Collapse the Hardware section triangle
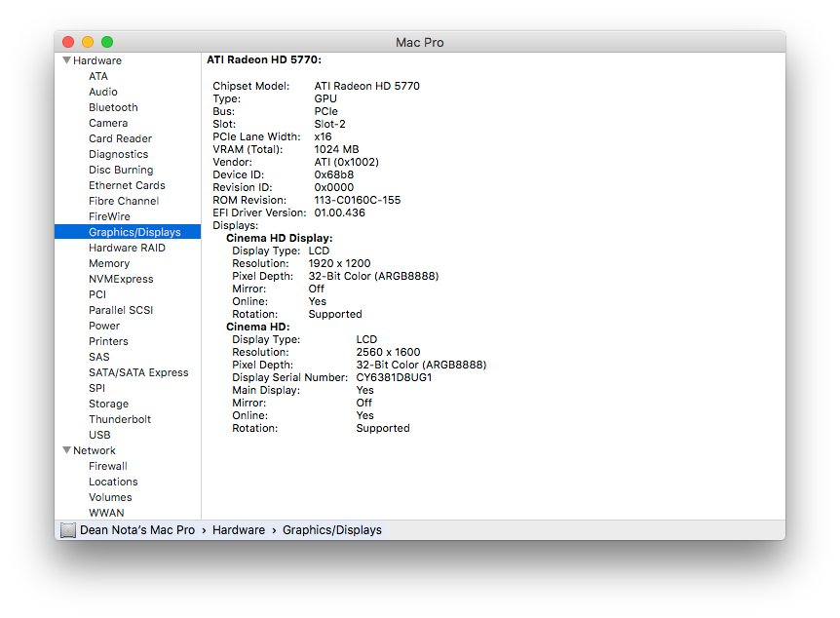The height and width of the screenshot is (618, 840). 66,60
